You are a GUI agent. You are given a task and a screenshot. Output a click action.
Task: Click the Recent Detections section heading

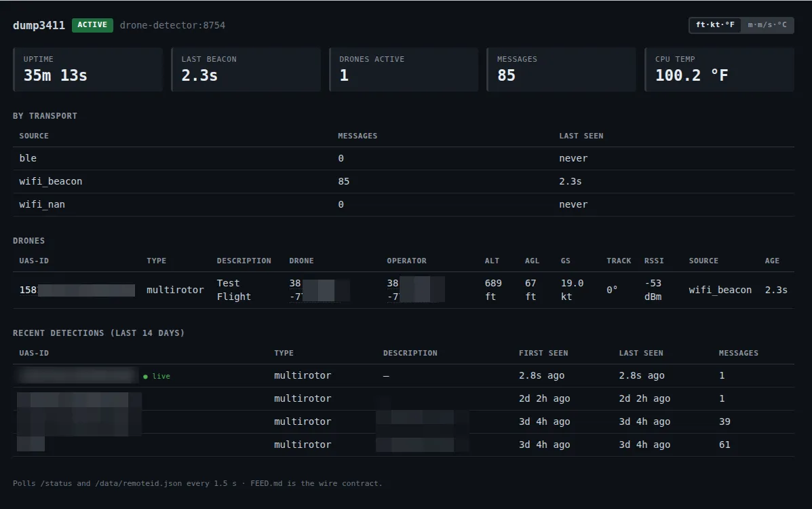point(99,333)
